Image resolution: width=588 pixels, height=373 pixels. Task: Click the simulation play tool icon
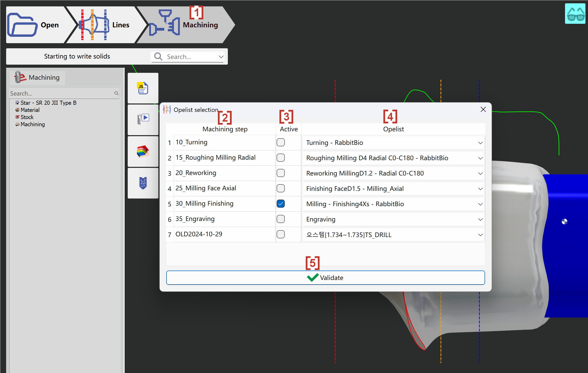(x=143, y=119)
